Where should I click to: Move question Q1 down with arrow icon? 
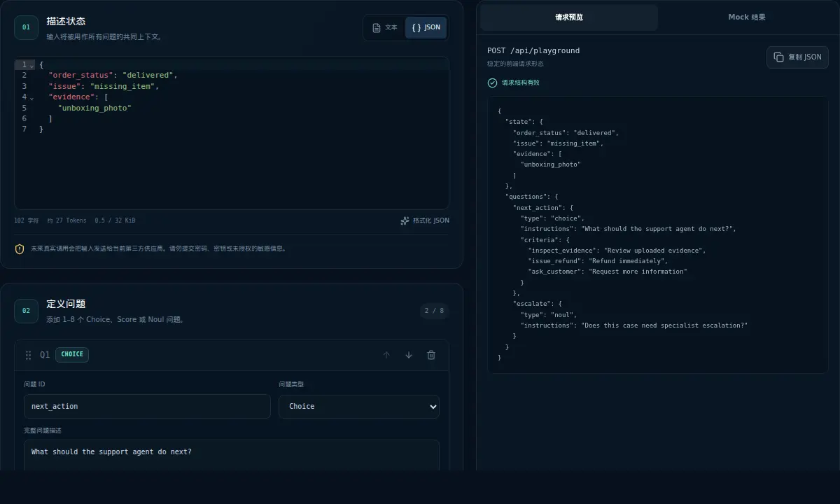pos(409,355)
